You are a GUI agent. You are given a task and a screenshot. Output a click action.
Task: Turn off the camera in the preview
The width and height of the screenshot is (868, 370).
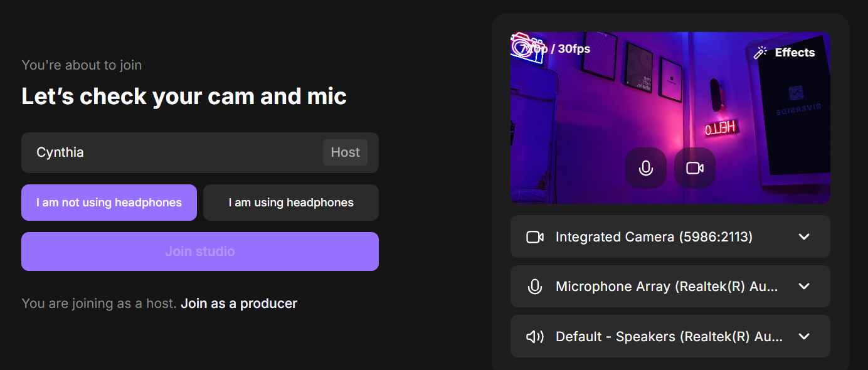694,168
